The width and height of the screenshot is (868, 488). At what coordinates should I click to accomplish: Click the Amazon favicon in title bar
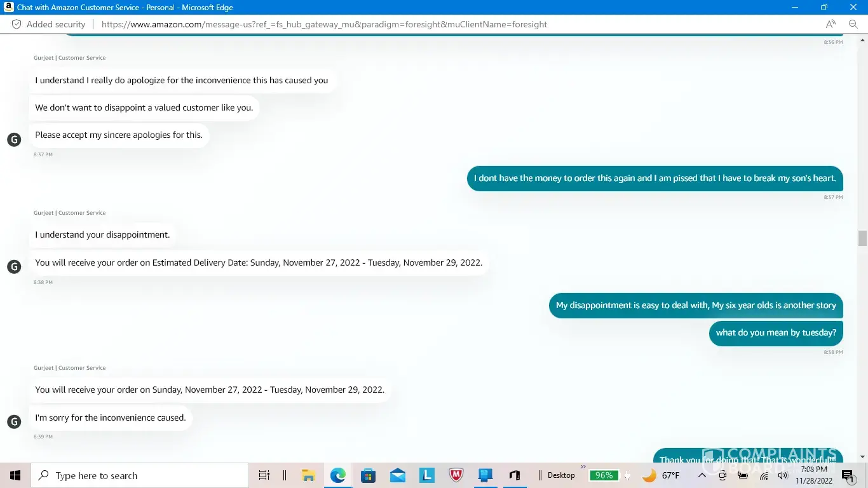click(x=8, y=7)
